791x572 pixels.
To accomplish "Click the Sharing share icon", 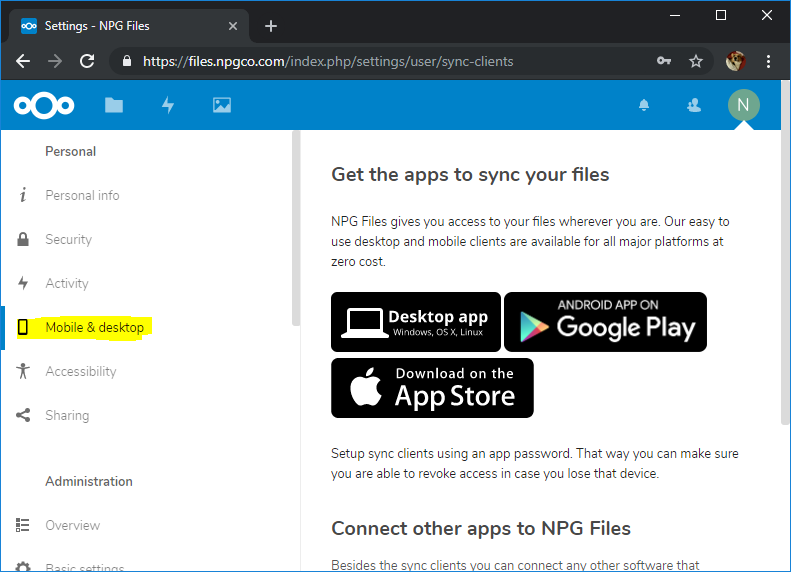I will [23, 415].
